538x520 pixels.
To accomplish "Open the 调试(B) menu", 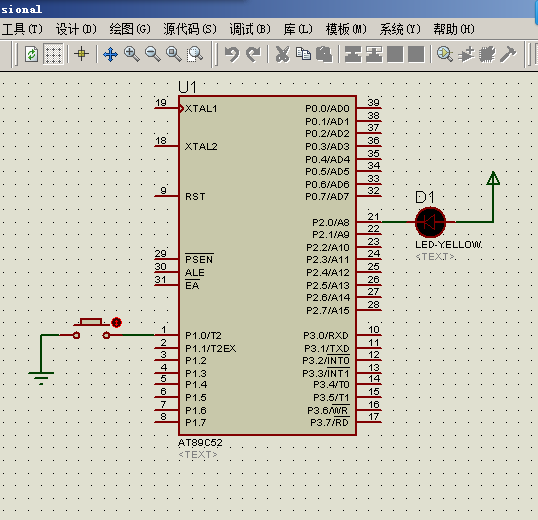I will 250,29.
